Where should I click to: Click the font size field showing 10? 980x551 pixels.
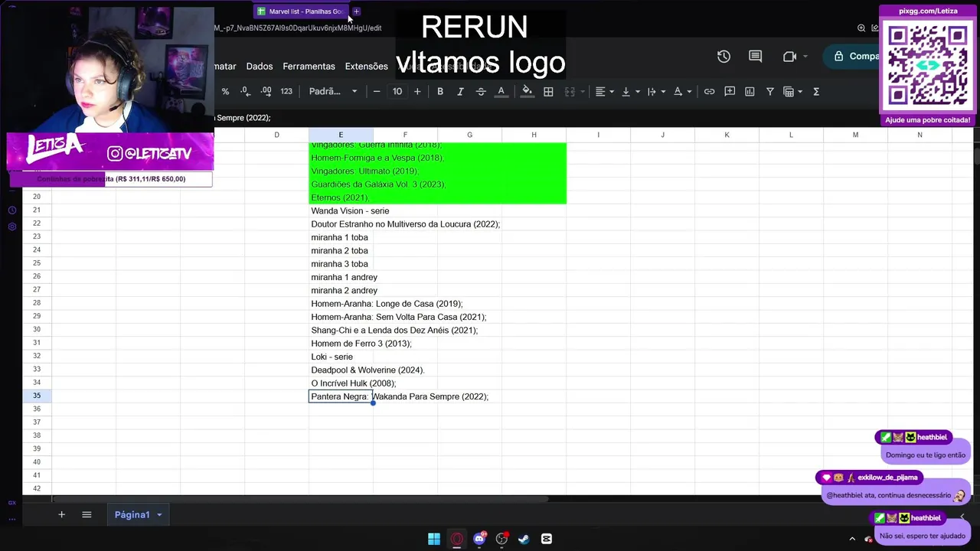point(397,91)
